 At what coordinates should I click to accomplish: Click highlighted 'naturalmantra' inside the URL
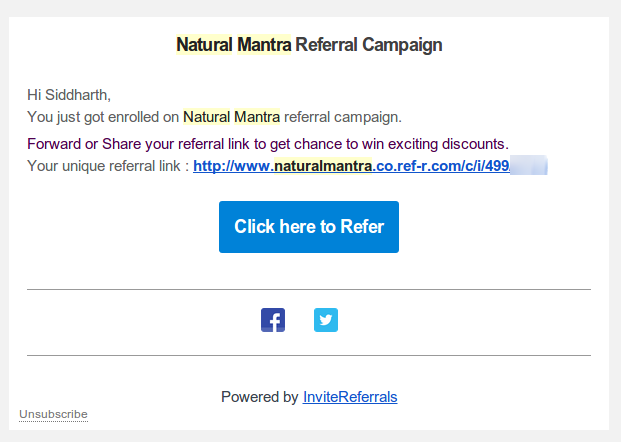coord(323,166)
